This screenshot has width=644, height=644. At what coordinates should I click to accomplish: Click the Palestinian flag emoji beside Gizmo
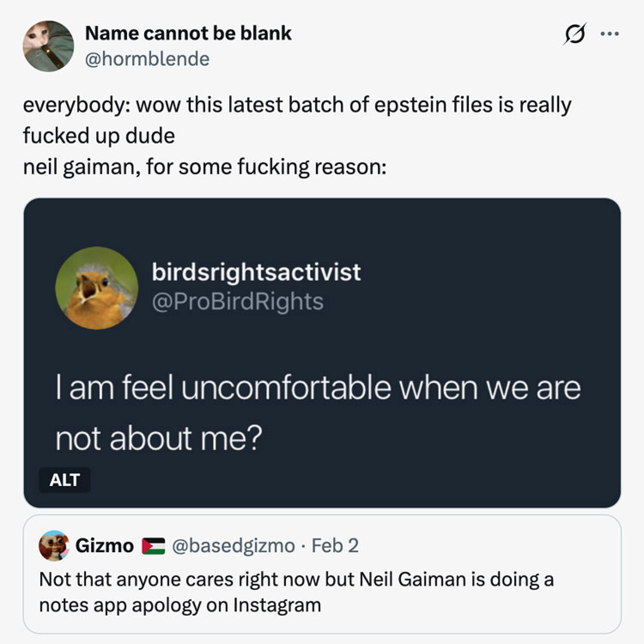(x=154, y=546)
